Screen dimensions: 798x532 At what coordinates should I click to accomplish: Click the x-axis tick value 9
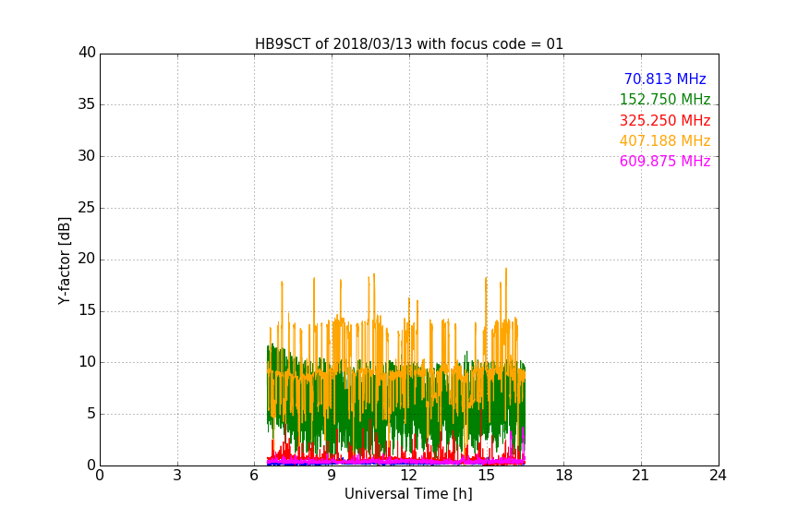click(x=332, y=476)
